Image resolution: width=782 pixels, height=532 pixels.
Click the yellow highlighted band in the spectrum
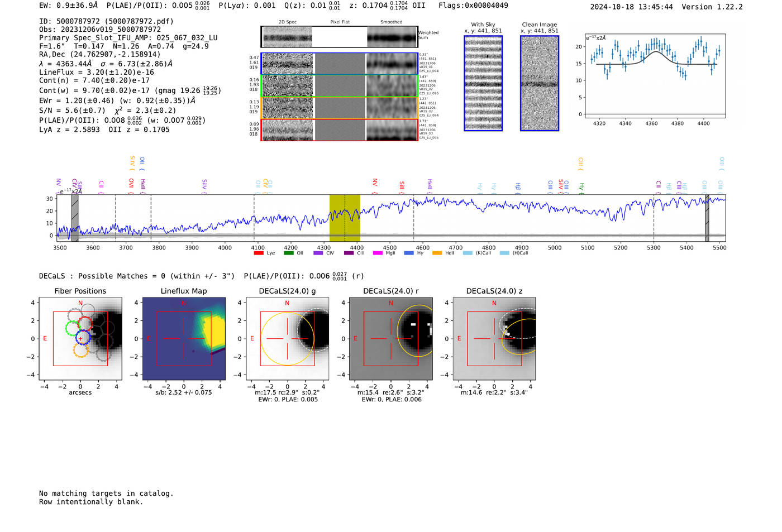click(345, 218)
